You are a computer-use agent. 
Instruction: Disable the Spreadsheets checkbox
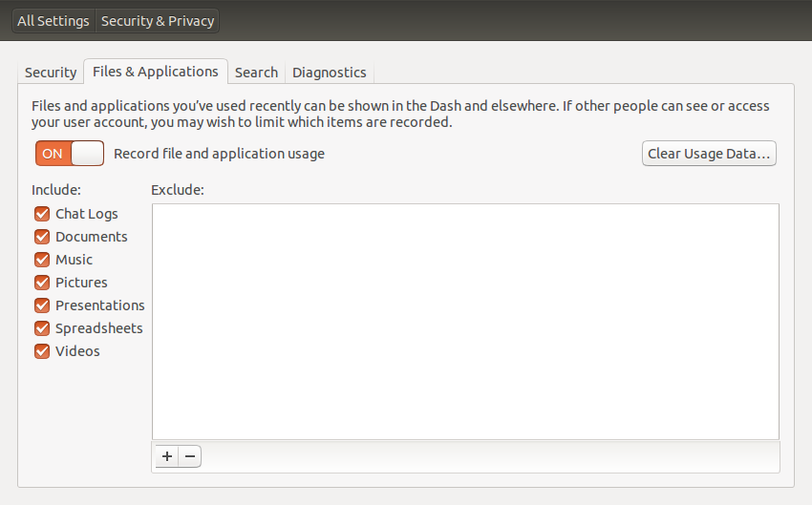pyautogui.click(x=42, y=328)
